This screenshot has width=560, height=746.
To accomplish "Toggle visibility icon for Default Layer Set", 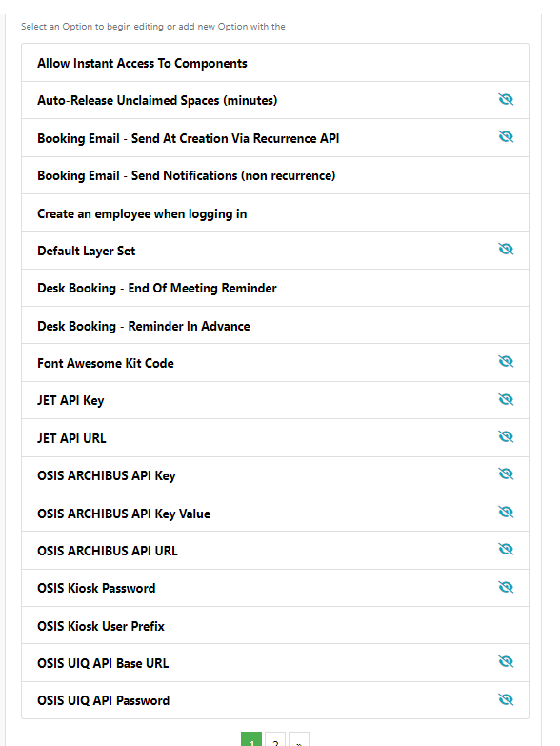I will pyautogui.click(x=506, y=250).
